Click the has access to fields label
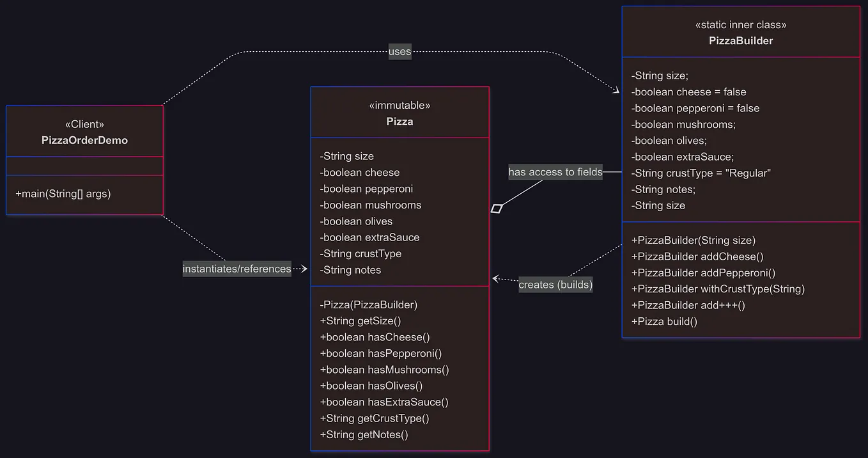 coord(555,171)
